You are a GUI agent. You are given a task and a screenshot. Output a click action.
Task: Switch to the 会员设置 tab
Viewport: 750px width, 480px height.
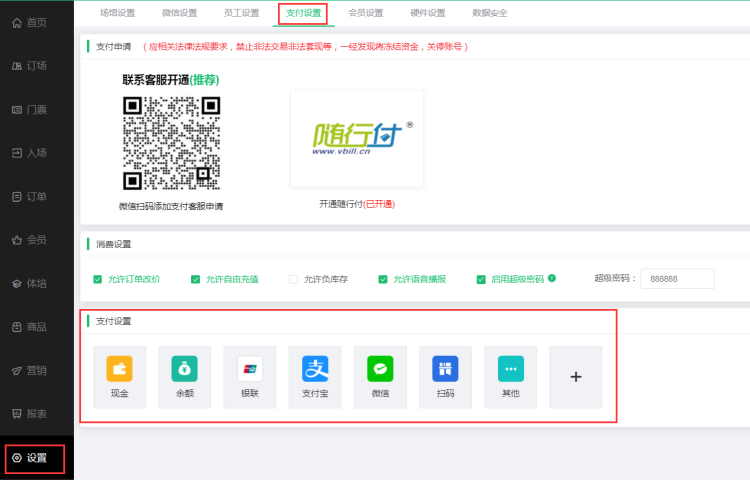click(x=366, y=13)
